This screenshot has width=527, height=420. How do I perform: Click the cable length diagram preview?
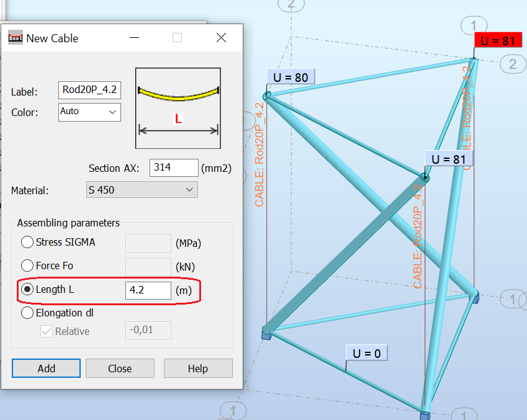point(178,108)
